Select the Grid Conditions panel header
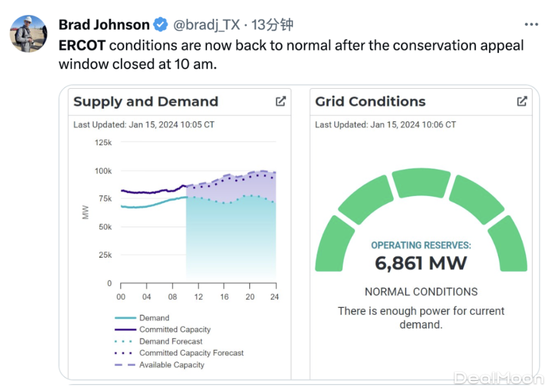The height and width of the screenshot is (392, 552). pos(370,101)
